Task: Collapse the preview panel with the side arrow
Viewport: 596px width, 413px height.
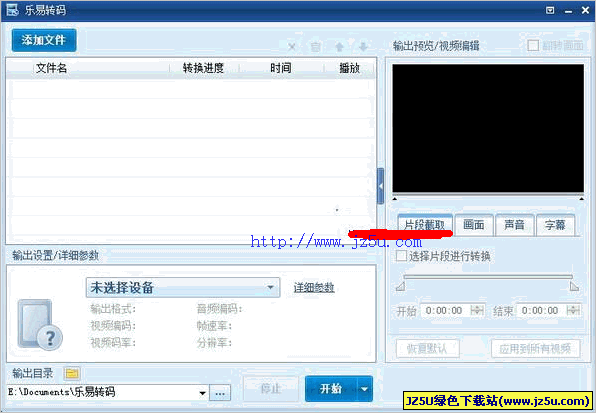Action: click(380, 186)
